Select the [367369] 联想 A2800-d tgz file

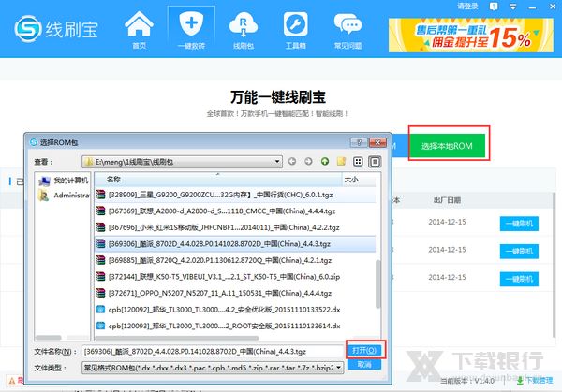(235, 211)
